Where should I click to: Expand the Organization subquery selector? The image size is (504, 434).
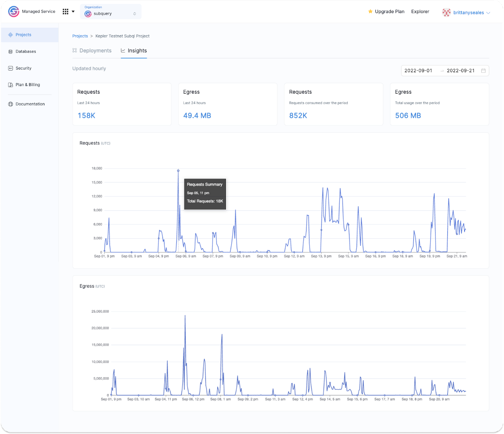click(111, 11)
